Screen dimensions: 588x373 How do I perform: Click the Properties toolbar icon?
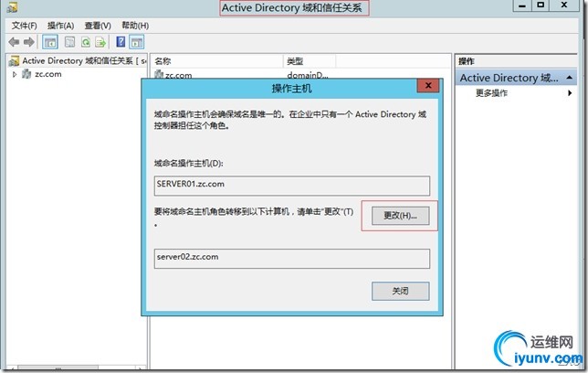[x=69, y=42]
